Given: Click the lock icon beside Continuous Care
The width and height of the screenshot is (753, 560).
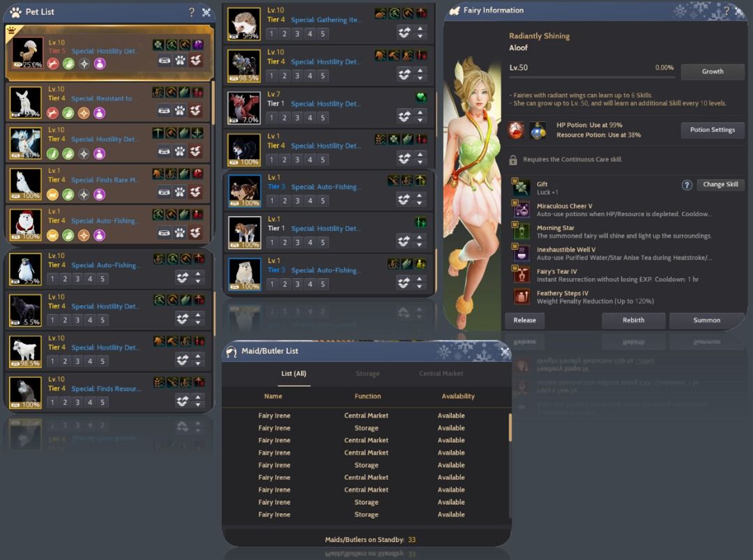Looking at the screenshot, I should [x=513, y=160].
